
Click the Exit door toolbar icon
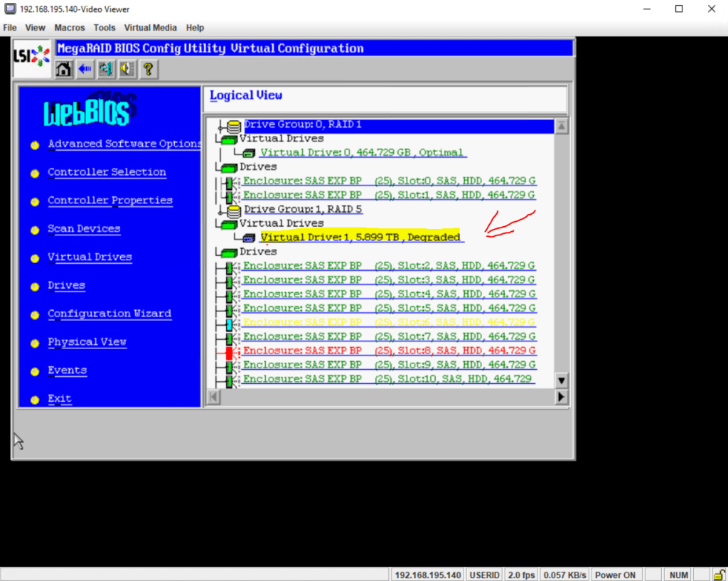[x=107, y=69]
